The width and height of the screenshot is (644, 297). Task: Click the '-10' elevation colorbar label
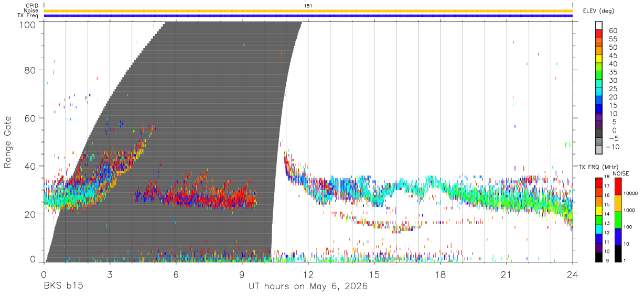tap(613, 147)
